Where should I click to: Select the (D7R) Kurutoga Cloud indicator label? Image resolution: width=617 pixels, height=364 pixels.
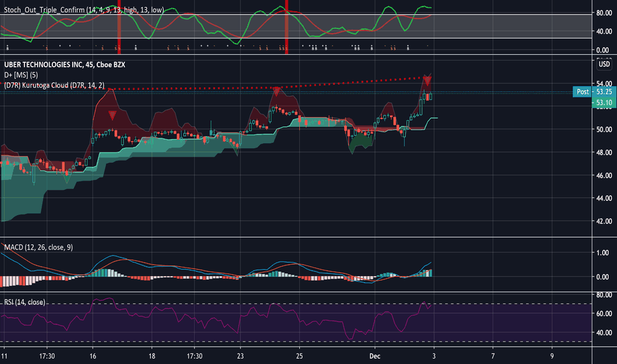54,85
